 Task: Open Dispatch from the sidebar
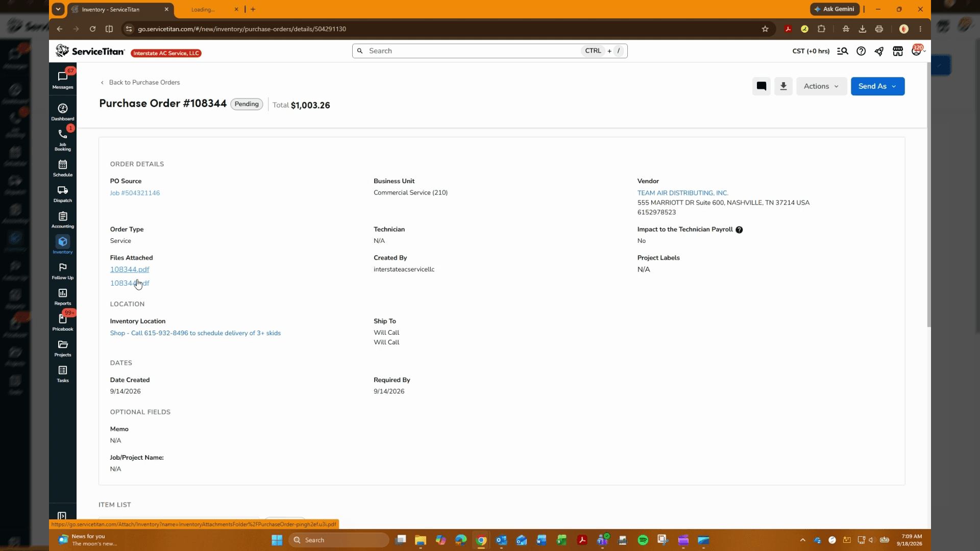(x=63, y=194)
